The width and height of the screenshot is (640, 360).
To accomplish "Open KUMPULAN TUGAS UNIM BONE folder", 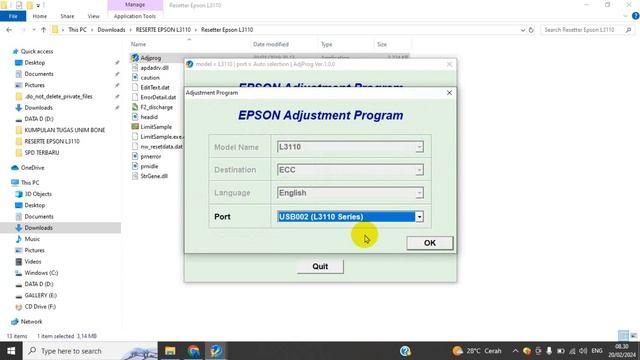I will coord(64,130).
